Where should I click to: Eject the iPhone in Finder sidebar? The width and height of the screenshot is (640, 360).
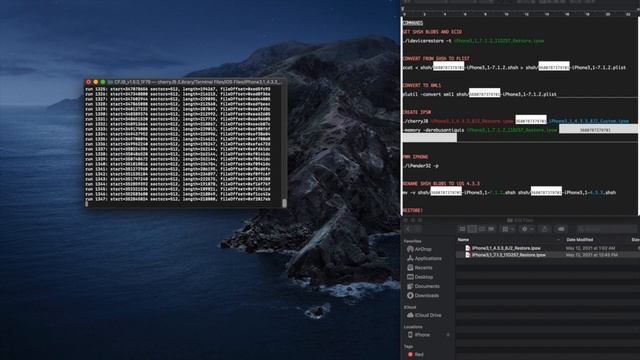click(x=448, y=335)
